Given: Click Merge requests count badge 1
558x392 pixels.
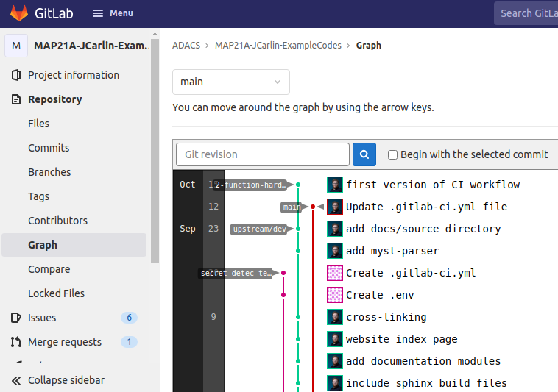Looking at the screenshot, I should coord(129,342).
